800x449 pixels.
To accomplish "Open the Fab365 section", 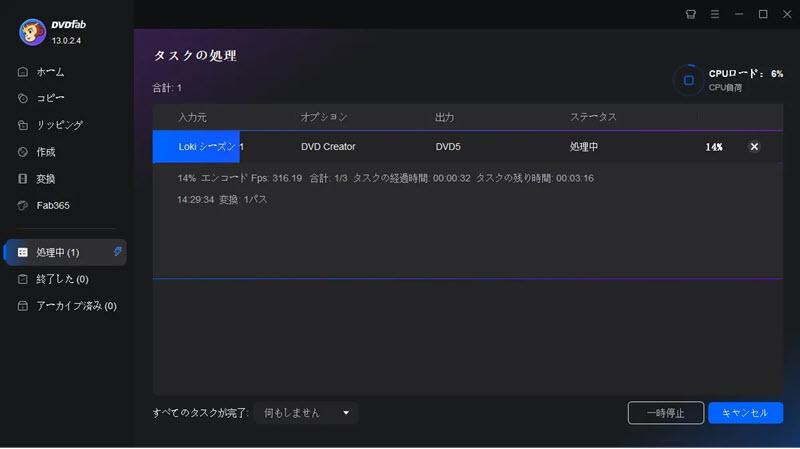I will pos(53,206).
